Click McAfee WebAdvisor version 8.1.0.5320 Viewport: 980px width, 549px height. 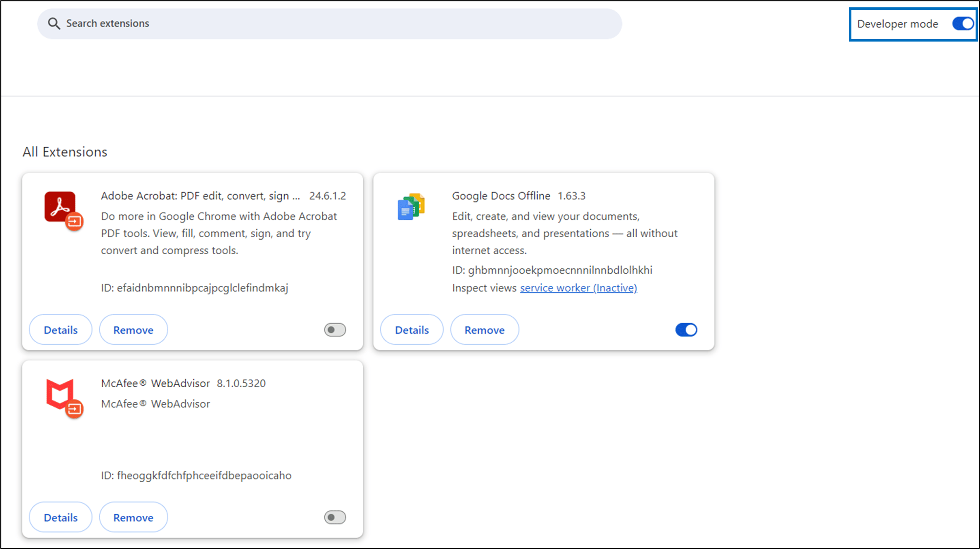pos(241,383)
